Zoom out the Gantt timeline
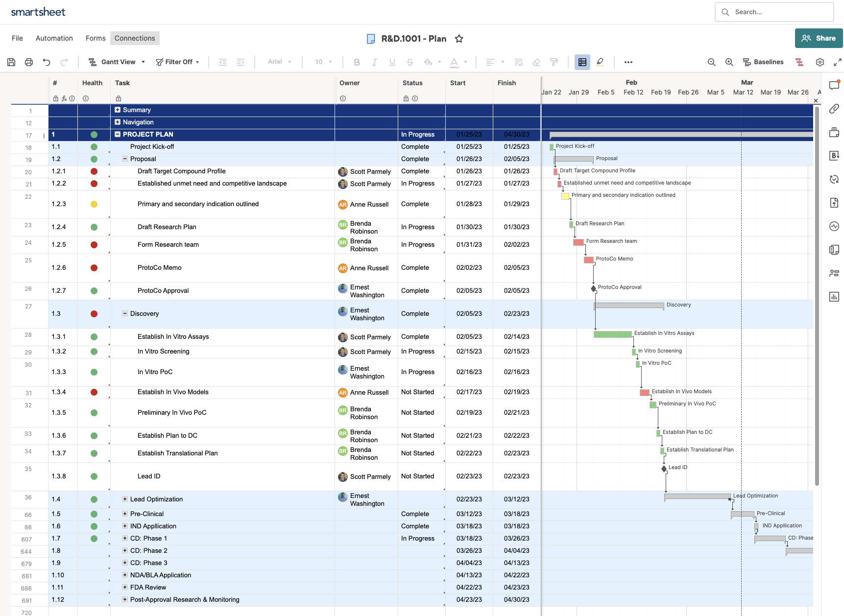The width and height of the screenshot is (844, 616). click(x=711, y=62)
